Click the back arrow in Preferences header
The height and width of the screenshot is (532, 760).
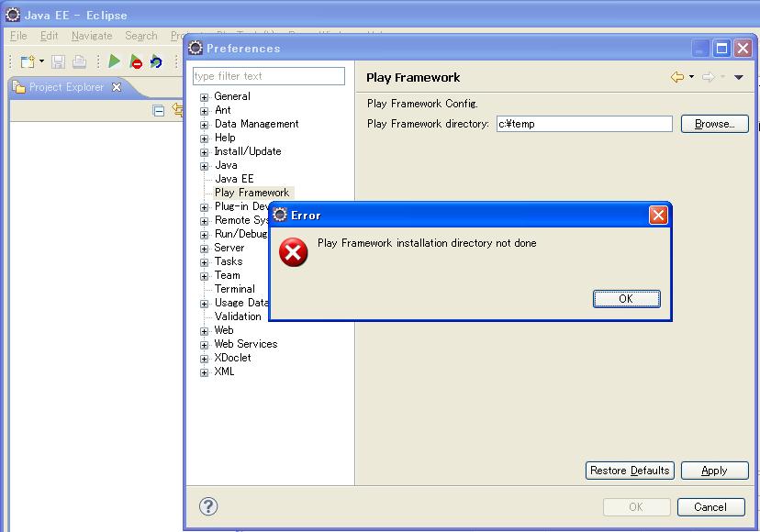pos(677,77)
